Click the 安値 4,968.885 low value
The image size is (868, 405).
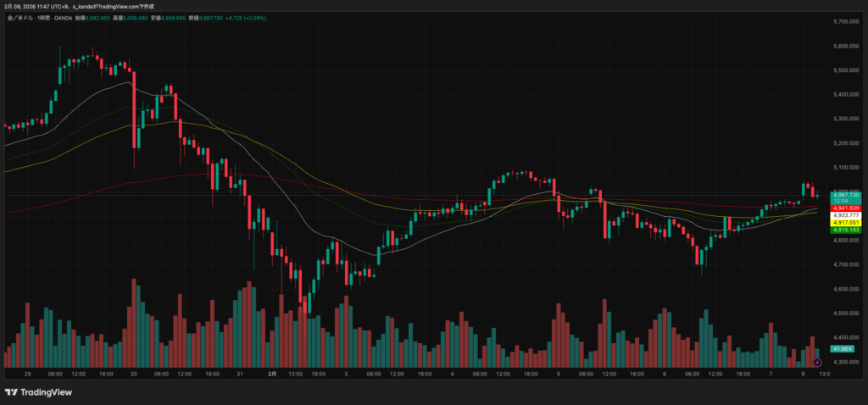click(x=181, y=17)
